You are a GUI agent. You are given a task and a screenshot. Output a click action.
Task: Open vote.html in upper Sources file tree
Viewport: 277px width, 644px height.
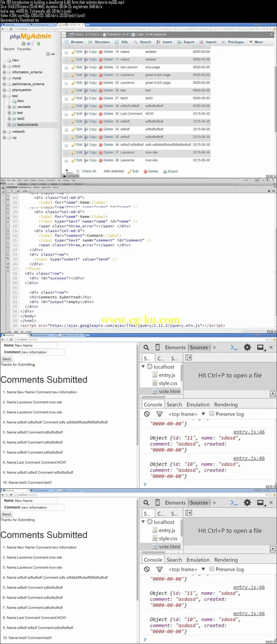coord(169,391)
